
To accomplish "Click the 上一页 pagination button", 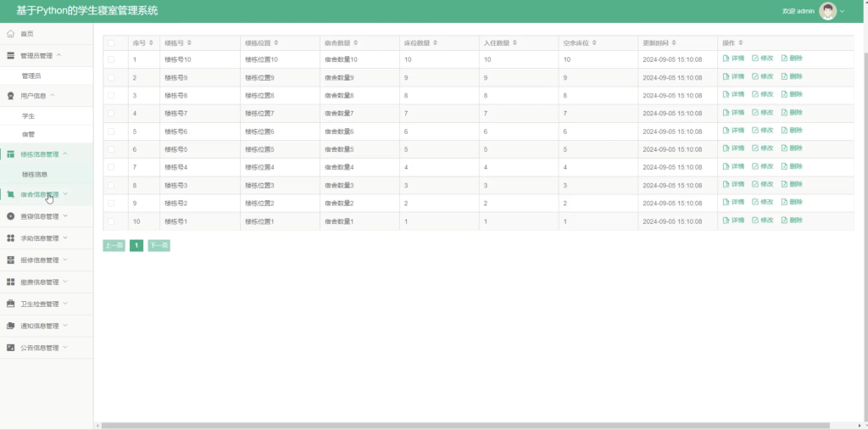I will (114, 245).
